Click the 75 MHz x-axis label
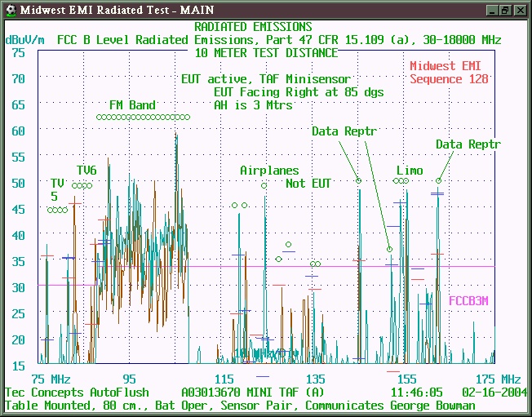The height and width of the screenshot is (417, 532). coord(51,379)
